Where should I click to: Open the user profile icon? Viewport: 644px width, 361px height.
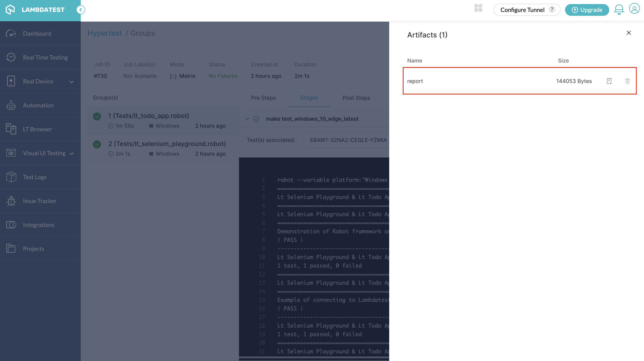click(x=634, y=9)
